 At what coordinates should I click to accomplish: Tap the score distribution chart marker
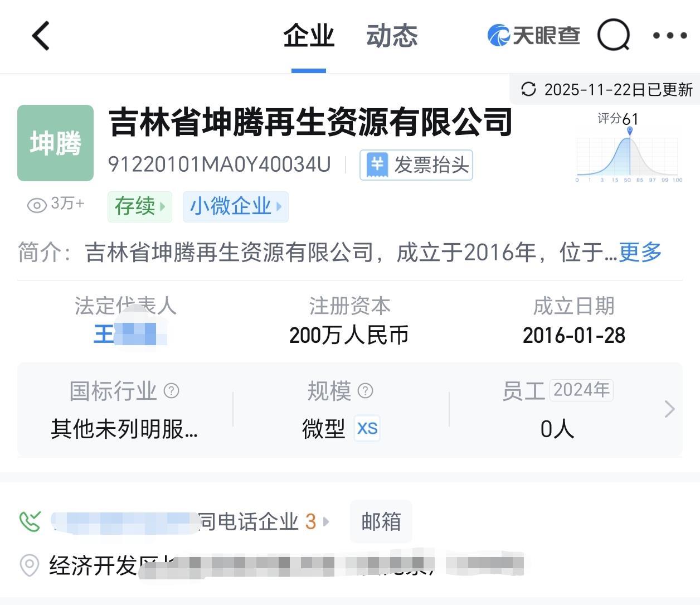pyautogui.click(x=629, y=131)
